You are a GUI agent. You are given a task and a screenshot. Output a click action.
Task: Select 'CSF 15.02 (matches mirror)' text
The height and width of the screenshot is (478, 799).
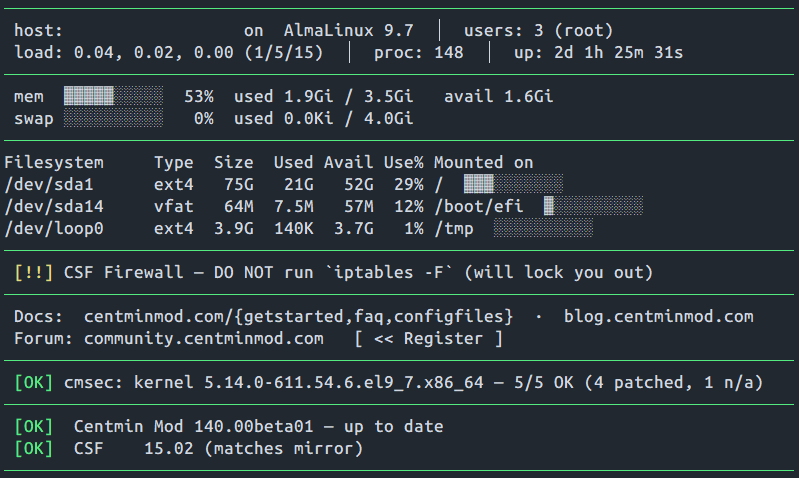click(219, 448)
